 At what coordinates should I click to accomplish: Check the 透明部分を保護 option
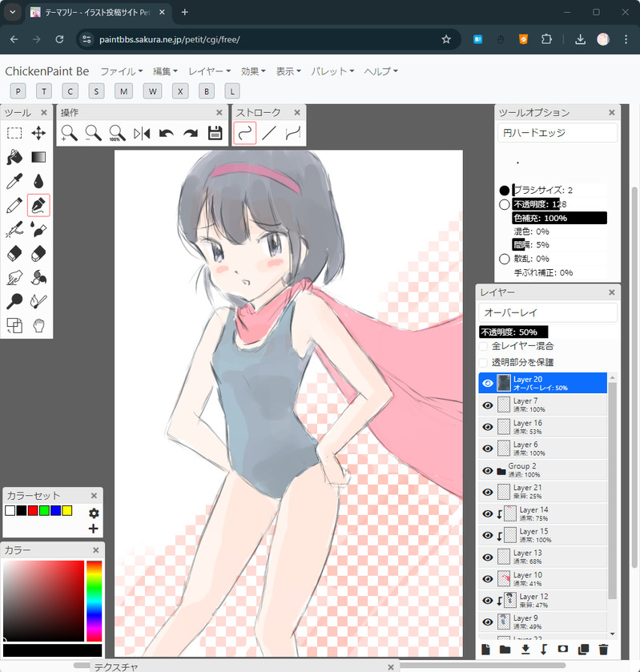[483, 362]
